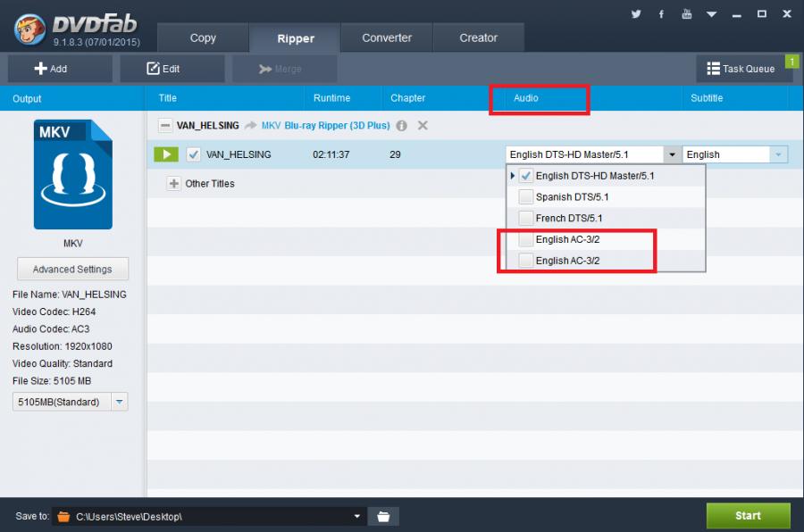The height and width of the screenshot is (532, 804).
Task: Open the browse folder icon near Save to
Action: pos(383,516)
